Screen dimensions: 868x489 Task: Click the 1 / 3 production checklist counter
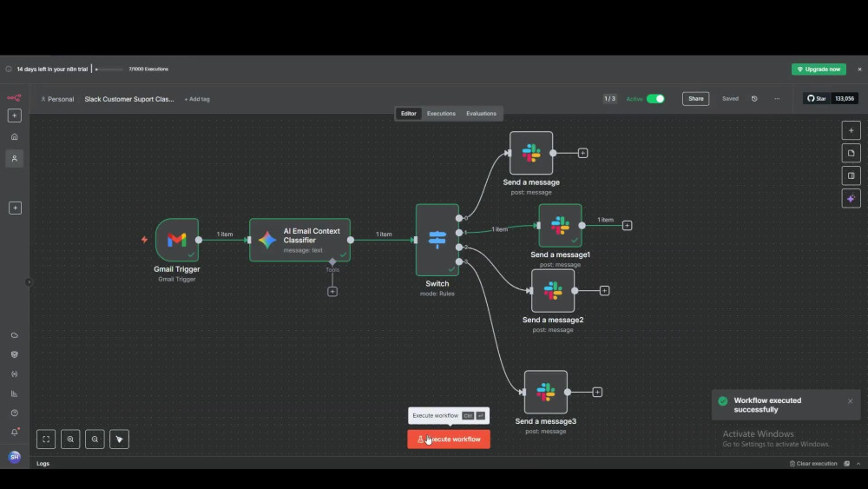[609, 98]
